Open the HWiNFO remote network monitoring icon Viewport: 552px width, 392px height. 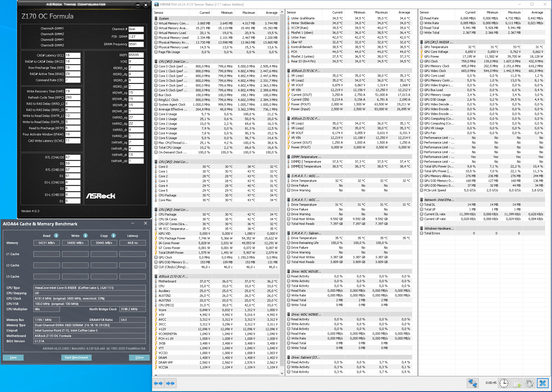point(472,383)
